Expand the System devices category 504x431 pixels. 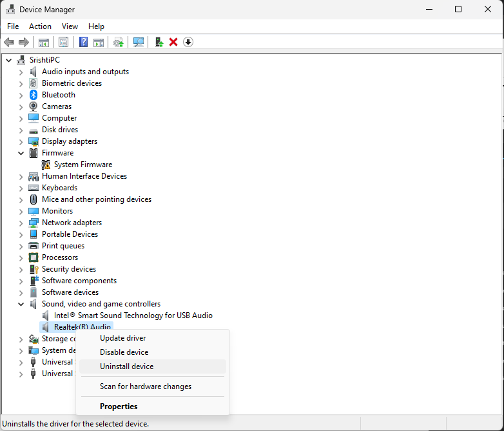[21, 351]
